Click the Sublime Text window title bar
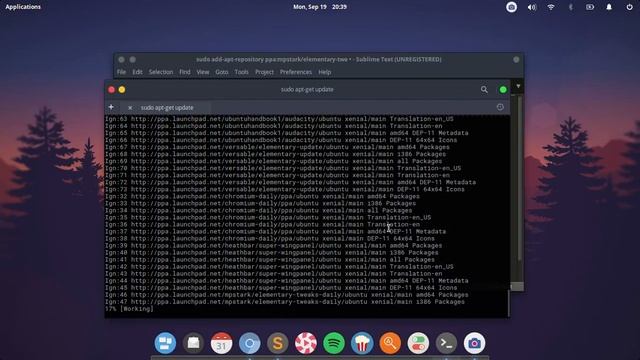This screenshot has width=640, height=360. coord(318,59)
